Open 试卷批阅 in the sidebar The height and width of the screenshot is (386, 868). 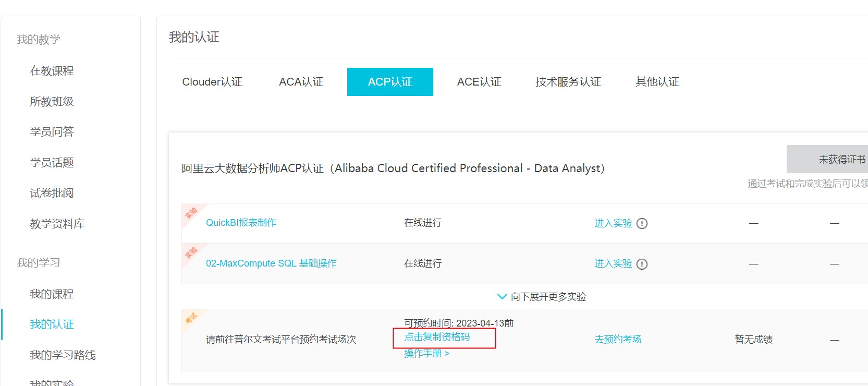52,193
